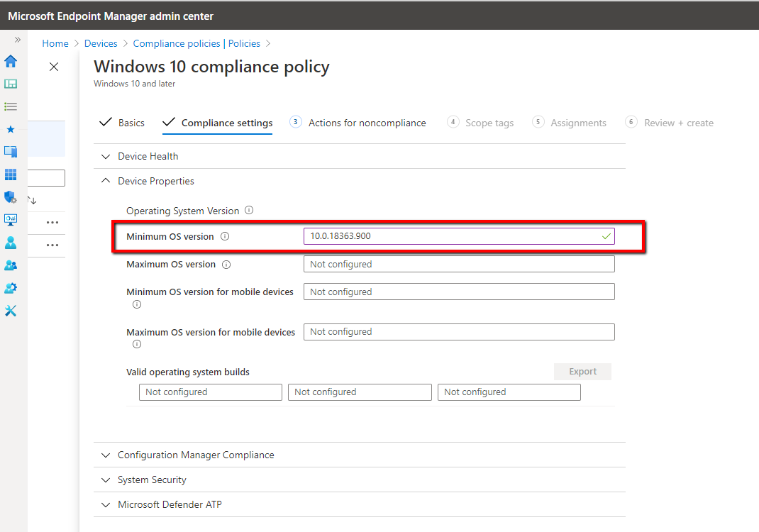Image resolution: width=759 pixels, height=532 pixels.
Task: Click the search box in left pane
Action: [x=47, y=177]
